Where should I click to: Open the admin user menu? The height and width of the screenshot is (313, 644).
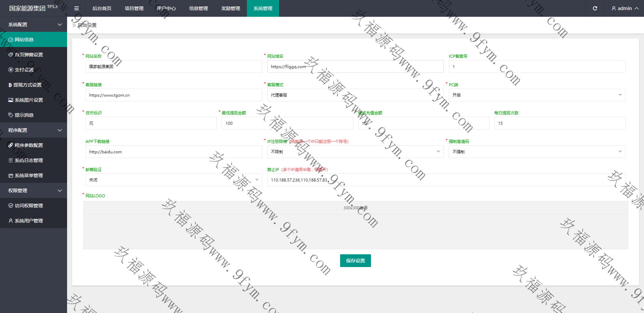tap(625, 8)
